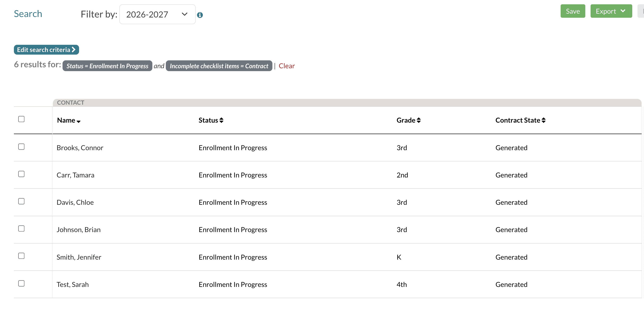Open the Smith, Jennifer record
Image resolution: width=644 pixels, height=319 pixels.
point(79,257)
